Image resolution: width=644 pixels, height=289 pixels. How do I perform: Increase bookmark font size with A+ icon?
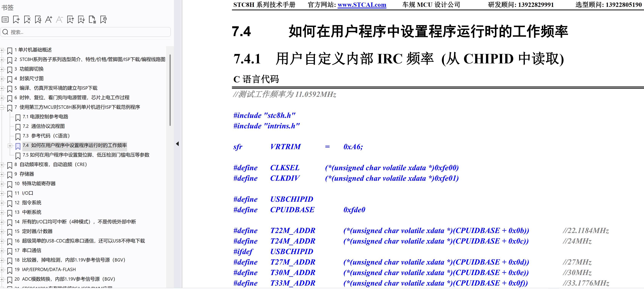coord(48,19)
